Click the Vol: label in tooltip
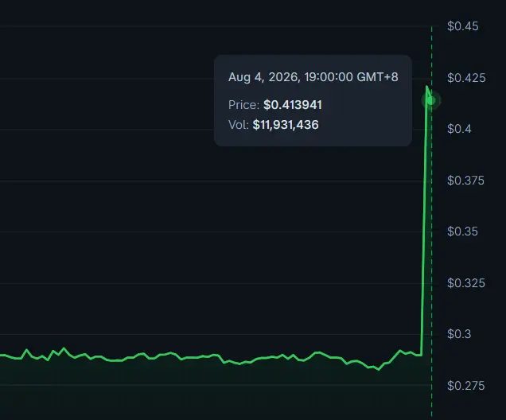 tap(239, 125)
